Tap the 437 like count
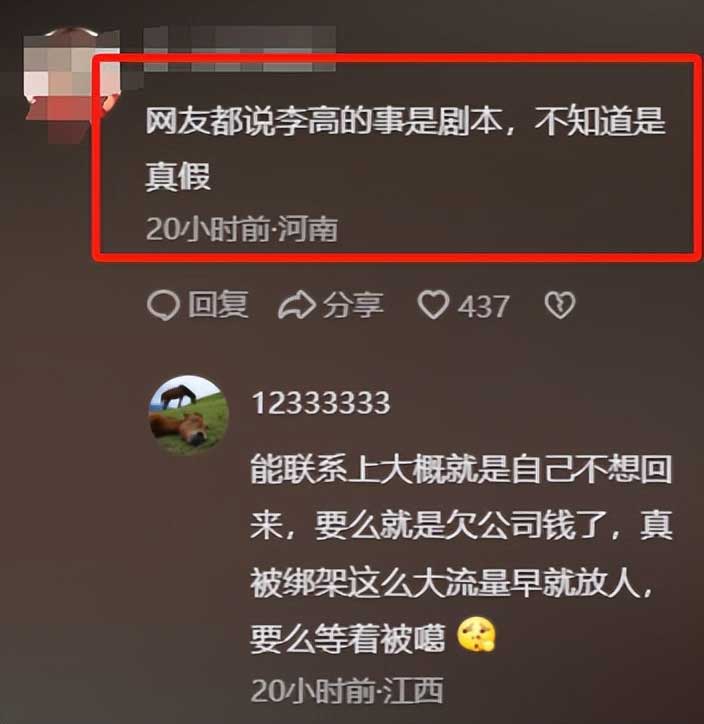Image resolution: width=704 pixels, height=724 pixels. point(484,307)
